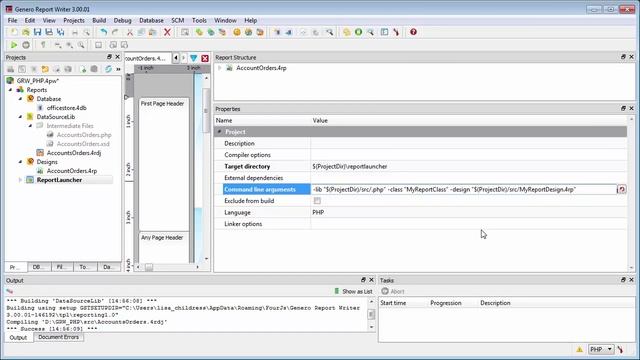Select AccountOrders.4rp under Designs

point(72,171)
